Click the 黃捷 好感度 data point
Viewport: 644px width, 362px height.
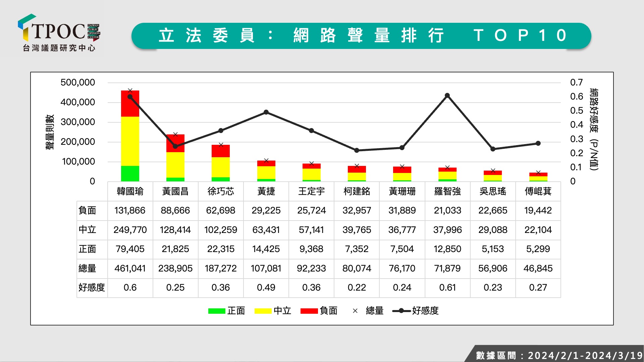tap(266, 112)
